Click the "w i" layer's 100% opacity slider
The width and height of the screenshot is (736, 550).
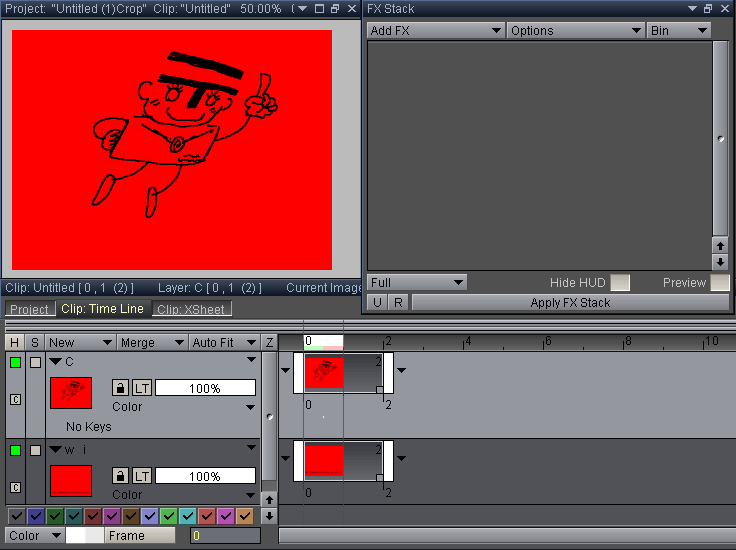[x=205, y=476]
